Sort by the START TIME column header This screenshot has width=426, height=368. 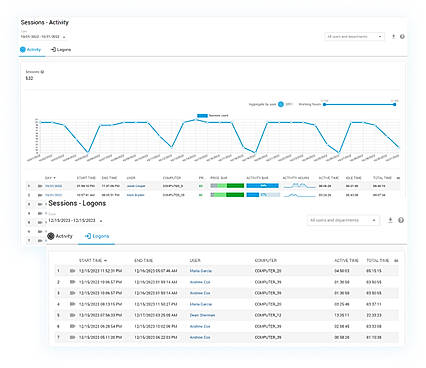pyautogui.click(x=93, y=260)
